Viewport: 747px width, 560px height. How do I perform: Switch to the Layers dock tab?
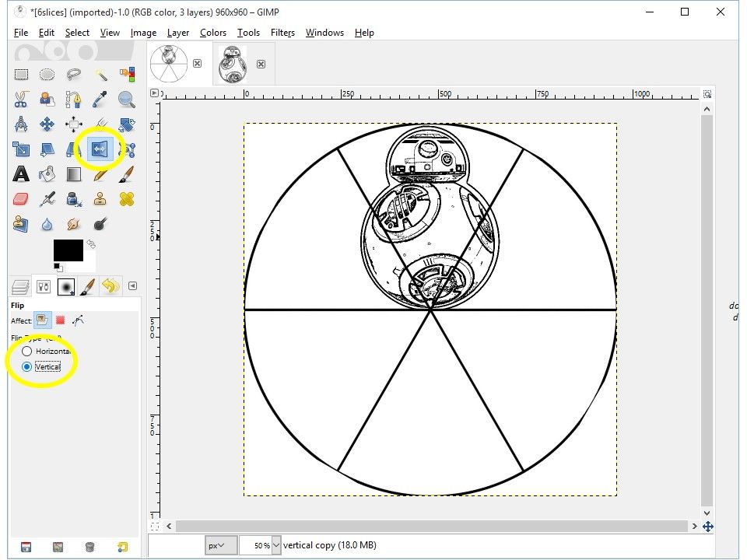(20, 287)
